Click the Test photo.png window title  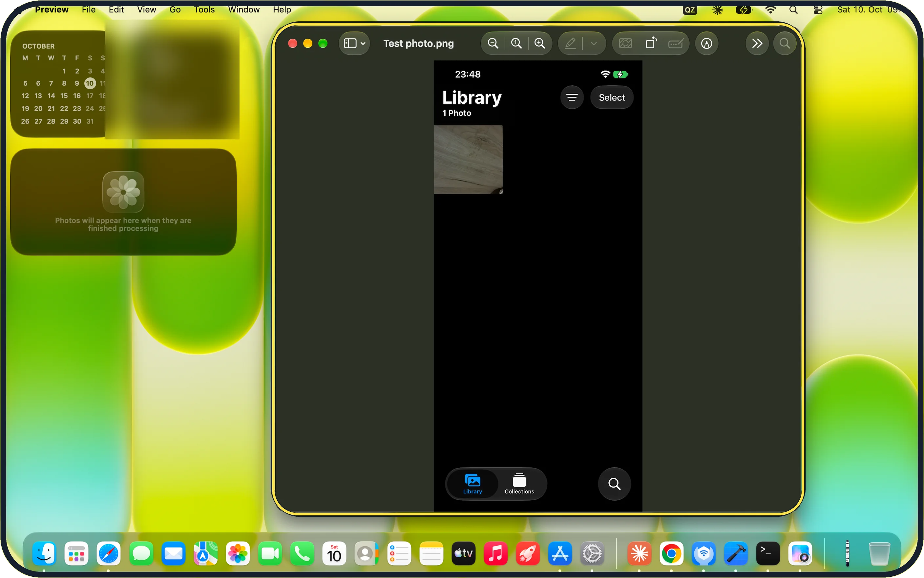(419, 44)
